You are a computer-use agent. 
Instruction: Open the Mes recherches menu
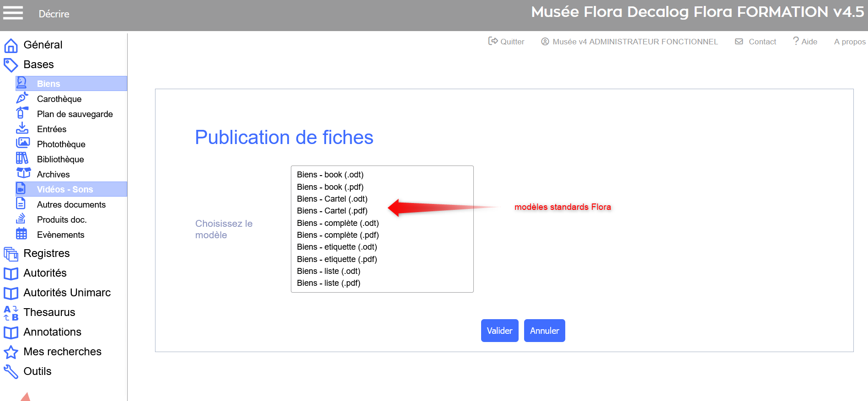[x=63, y=352]
